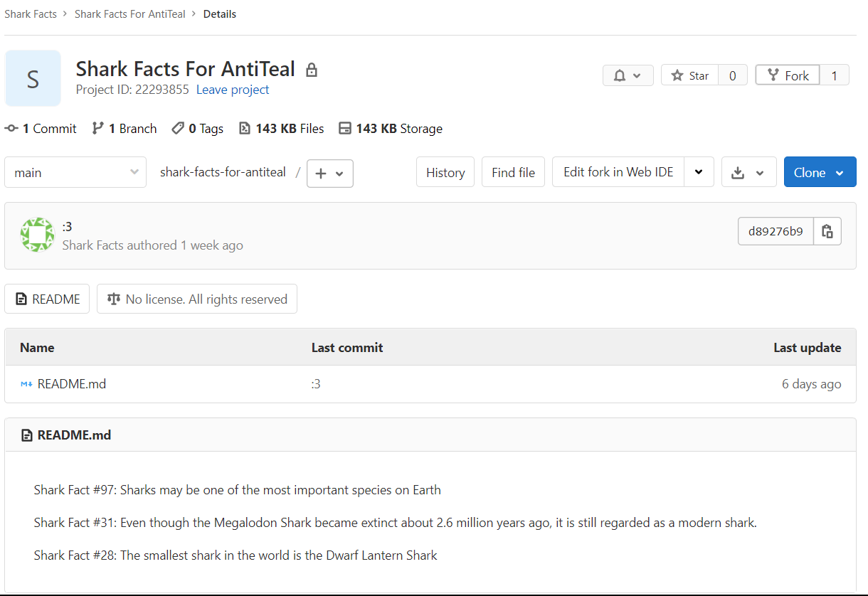Click commit hash d89276b9
The image size is (868, 596).
coord(776,231)
